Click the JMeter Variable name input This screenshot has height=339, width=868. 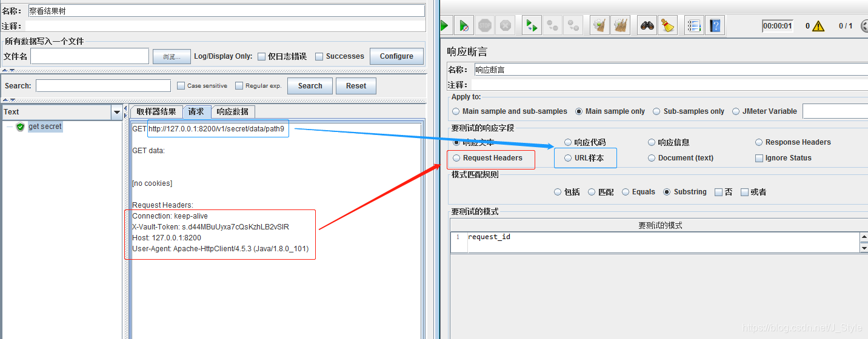(835, 111)
